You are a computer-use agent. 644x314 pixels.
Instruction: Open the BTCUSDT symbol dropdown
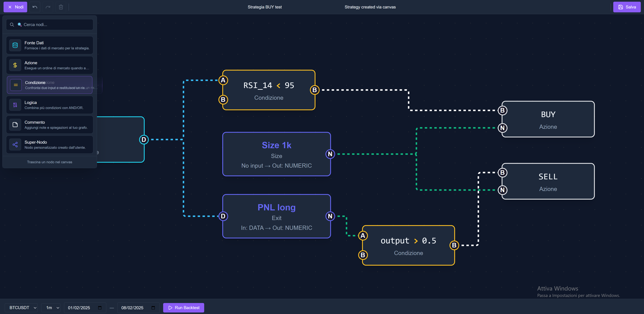click(x=21, y=308)
